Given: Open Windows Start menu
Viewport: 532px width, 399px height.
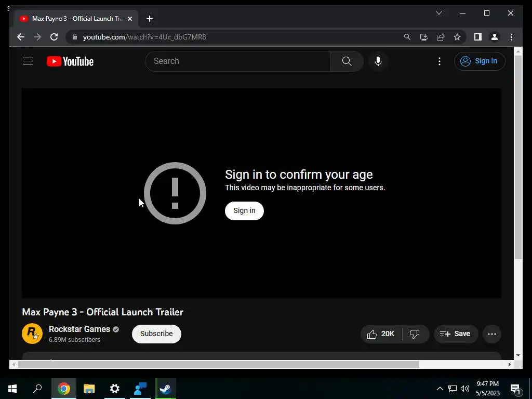Looking at the screenshot, I should click(x=12, y=389).
